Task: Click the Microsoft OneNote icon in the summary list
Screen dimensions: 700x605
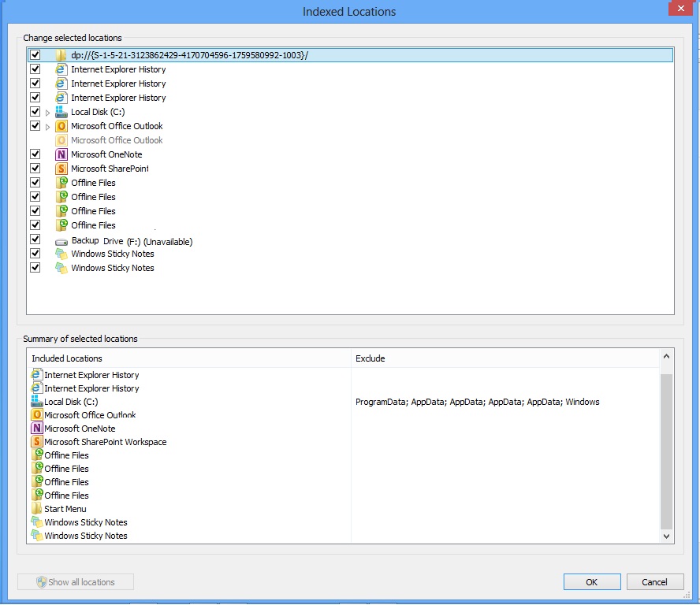Action: [36, 429]
